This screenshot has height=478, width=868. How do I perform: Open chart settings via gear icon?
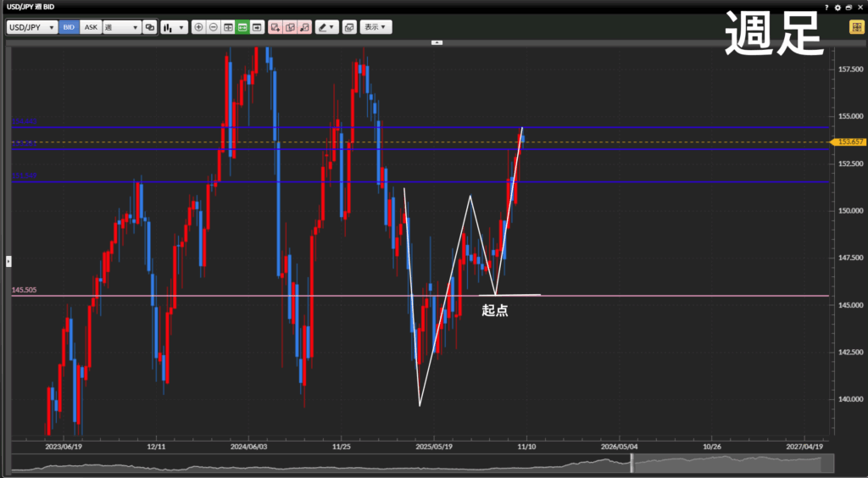click(x=837, y=7)
